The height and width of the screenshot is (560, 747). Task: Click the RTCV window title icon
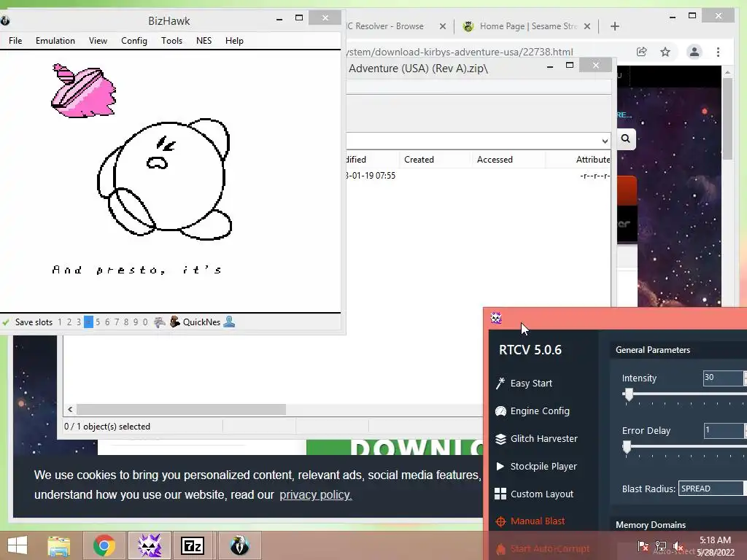[x=496, y=318]
